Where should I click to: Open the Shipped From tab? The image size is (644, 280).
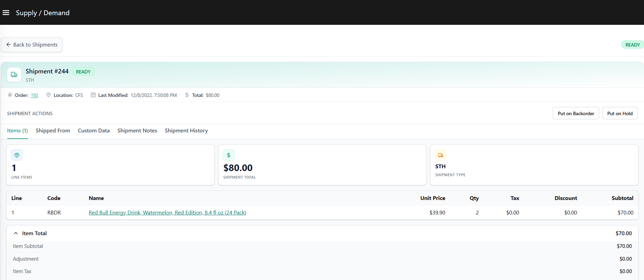[x=53, y=131]
